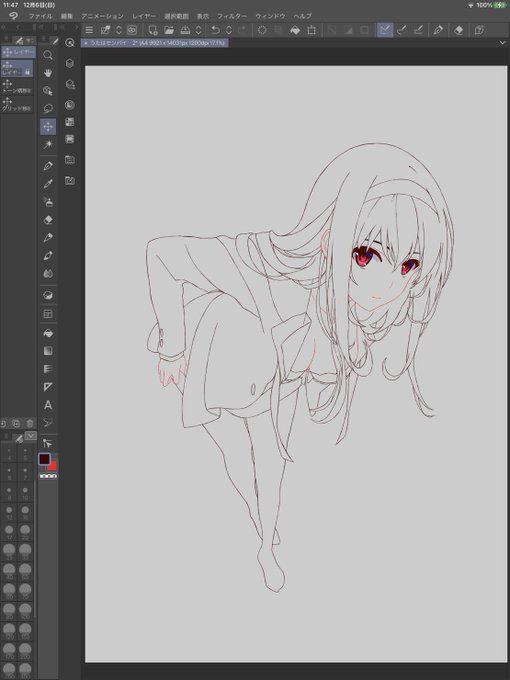Select the Eraser tool in tool palette
This screenshot has width=510, height=680.
pos(48,220)
